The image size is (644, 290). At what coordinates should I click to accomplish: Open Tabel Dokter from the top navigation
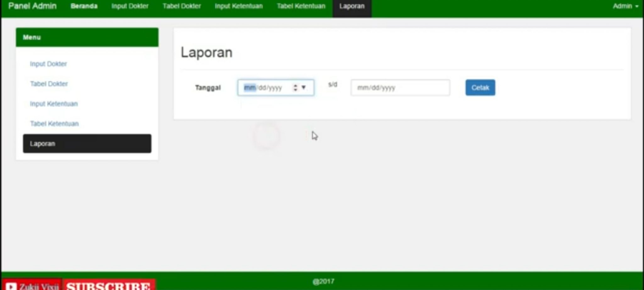tap(182, 6)
